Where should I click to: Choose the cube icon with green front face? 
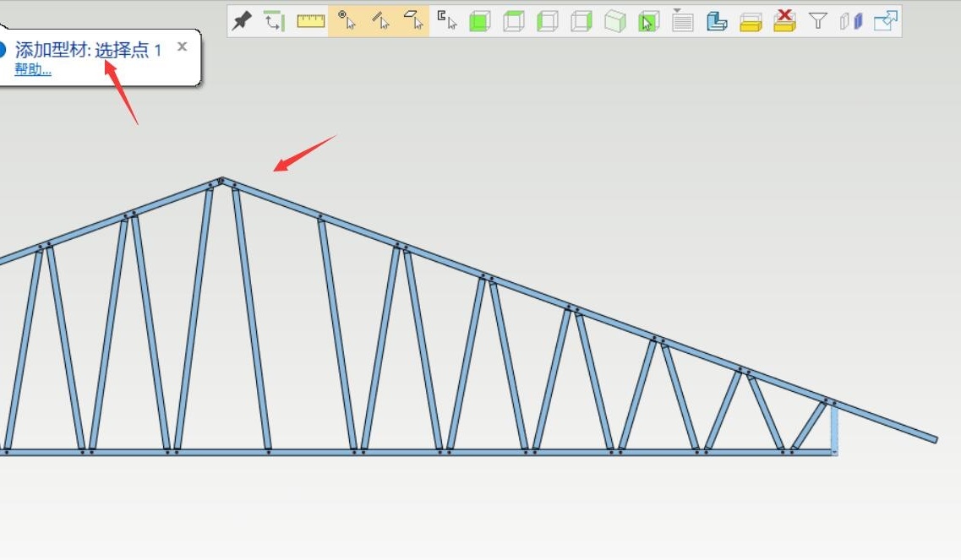tap(480, 21)
